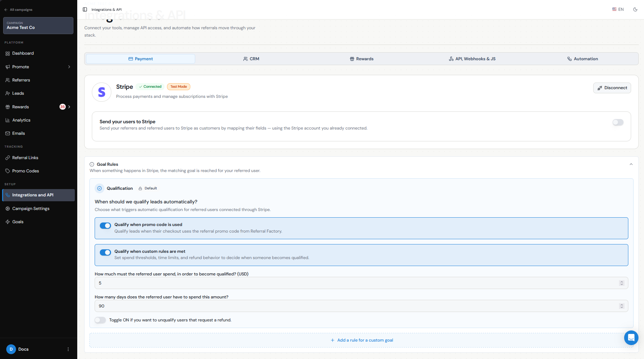Collapse the Goal Rules section chevron
644x359 pixels.
[x=631, y=164]
